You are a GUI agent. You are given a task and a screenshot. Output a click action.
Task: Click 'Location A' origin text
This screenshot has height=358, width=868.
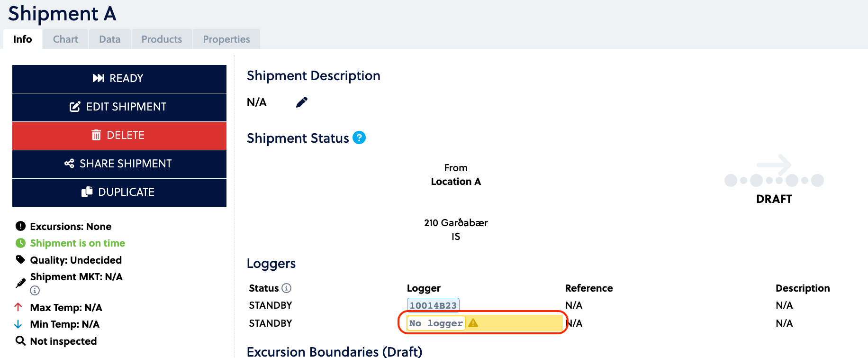pos(456,182)
